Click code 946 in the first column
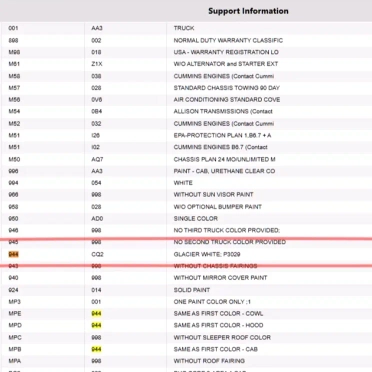This screenshot has height=372, width=372. pos(13,230)
